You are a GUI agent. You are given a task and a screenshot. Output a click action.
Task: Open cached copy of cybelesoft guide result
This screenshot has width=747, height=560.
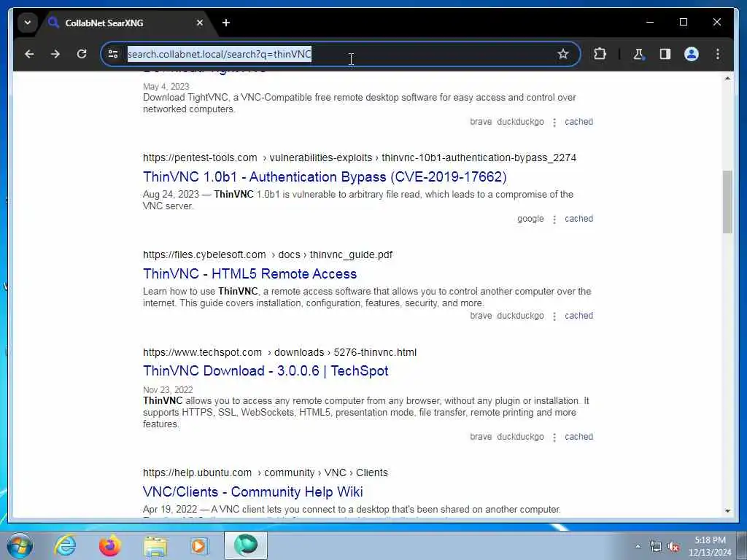click(578, 315)
